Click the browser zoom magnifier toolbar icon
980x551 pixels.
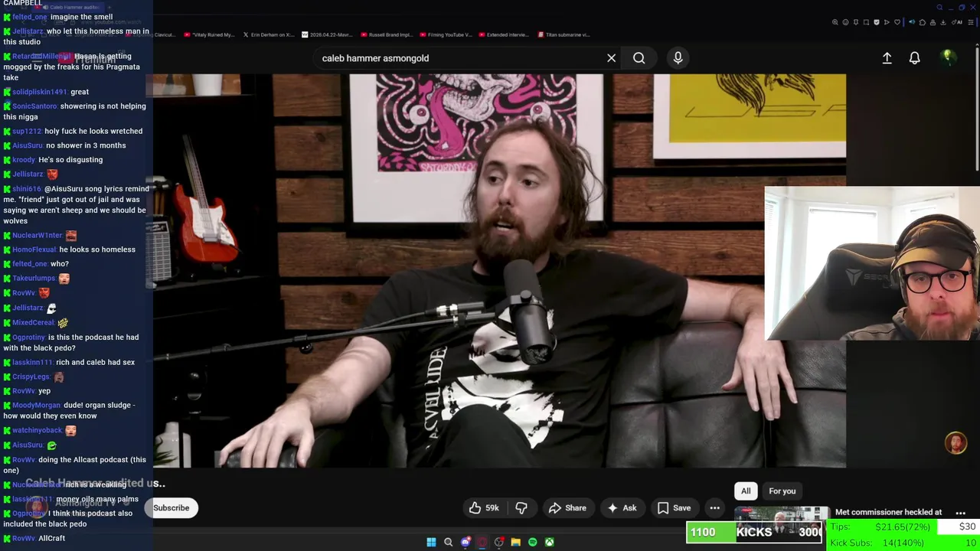tap(835, 22)
